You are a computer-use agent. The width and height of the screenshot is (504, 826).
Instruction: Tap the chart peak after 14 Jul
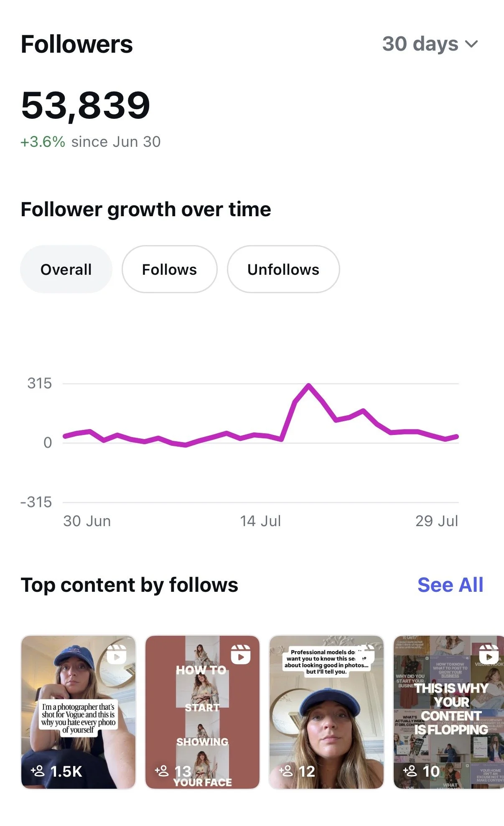[308, 385]
